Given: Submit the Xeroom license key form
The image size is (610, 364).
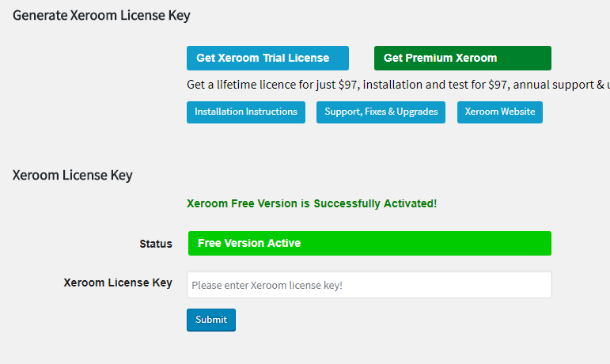Looking at the screenshot, I should tap(211, 320).
